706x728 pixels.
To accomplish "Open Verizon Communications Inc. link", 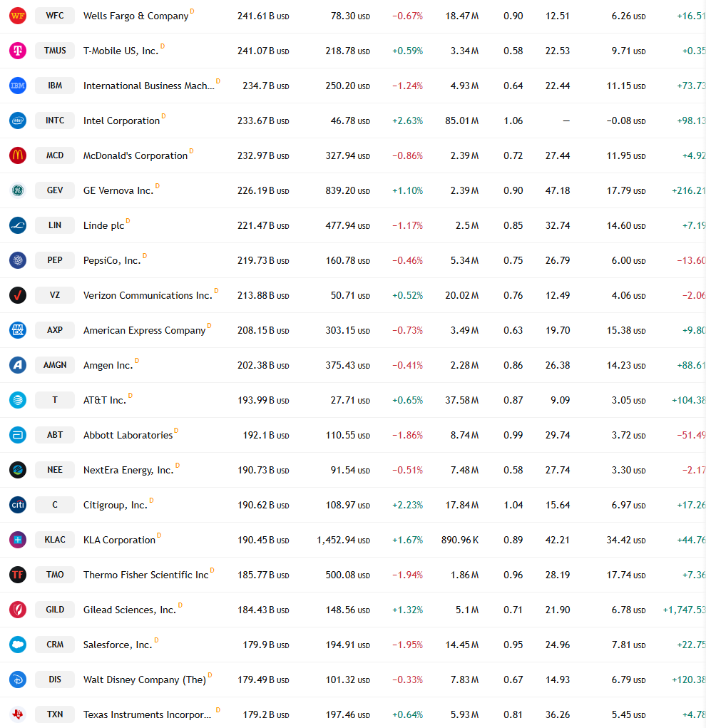I will pos(148,296).
